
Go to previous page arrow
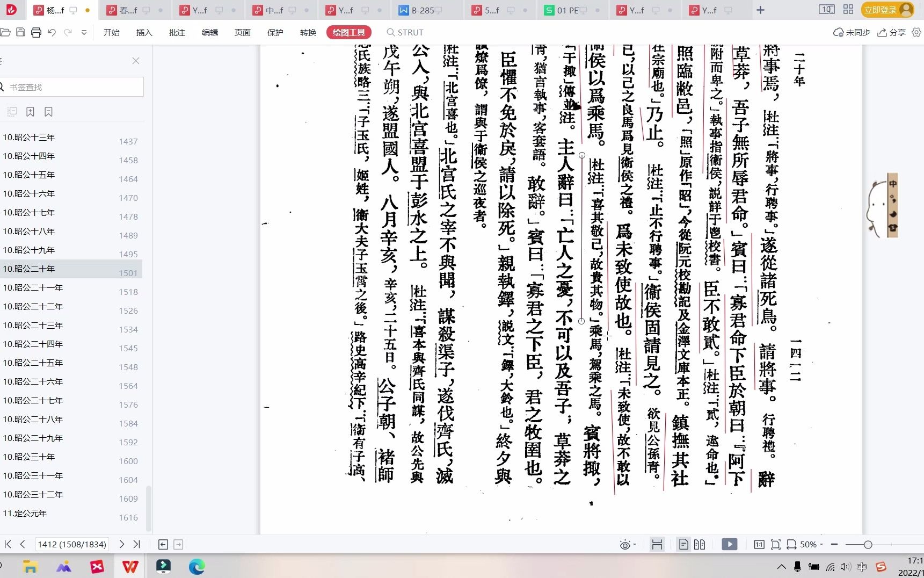[x=23, y=544]
